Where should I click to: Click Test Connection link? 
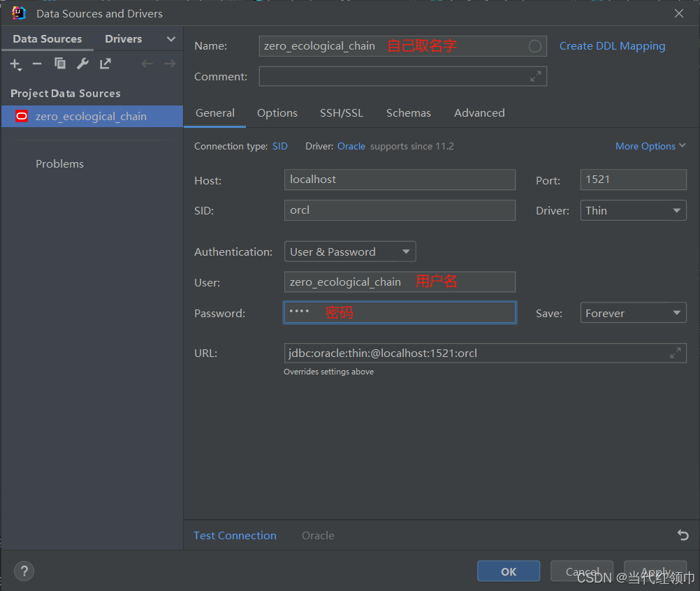(235, 535)
